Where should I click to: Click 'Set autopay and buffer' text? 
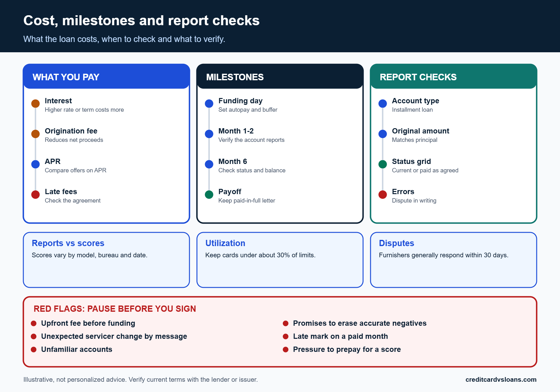(248, 110)
